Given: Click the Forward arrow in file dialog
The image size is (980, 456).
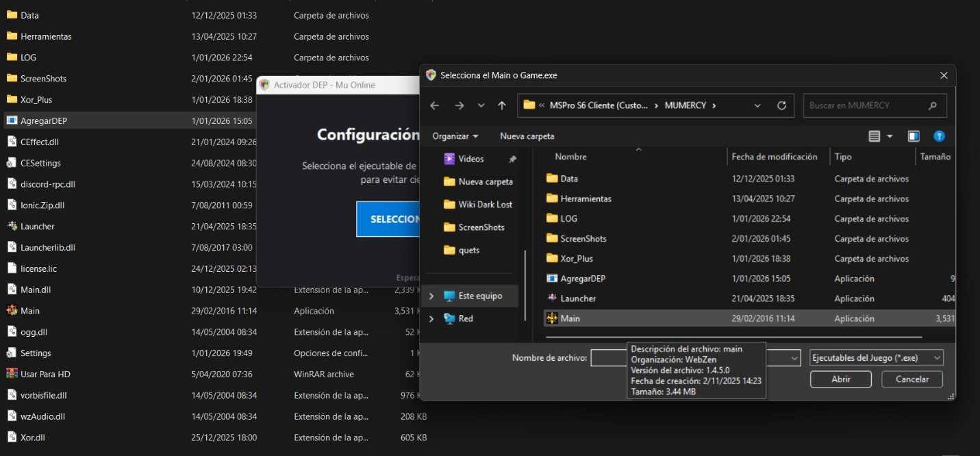Looking at the screenshot, I should click(459, 105).
